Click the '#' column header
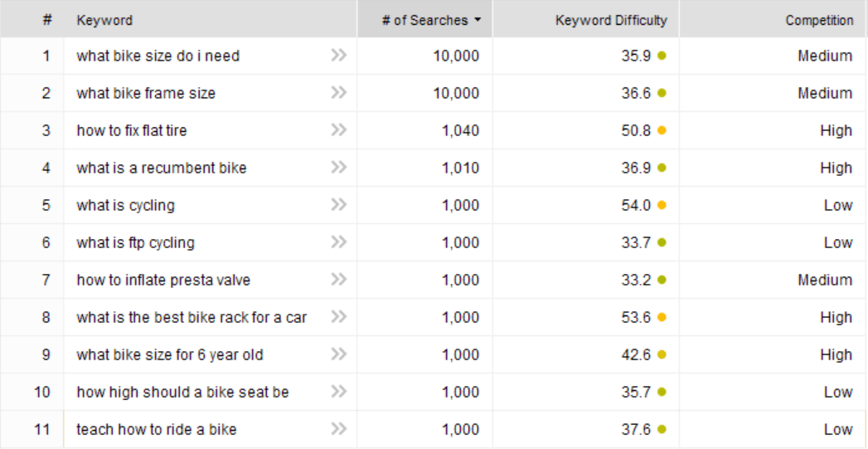 click(x=47, y=20)
